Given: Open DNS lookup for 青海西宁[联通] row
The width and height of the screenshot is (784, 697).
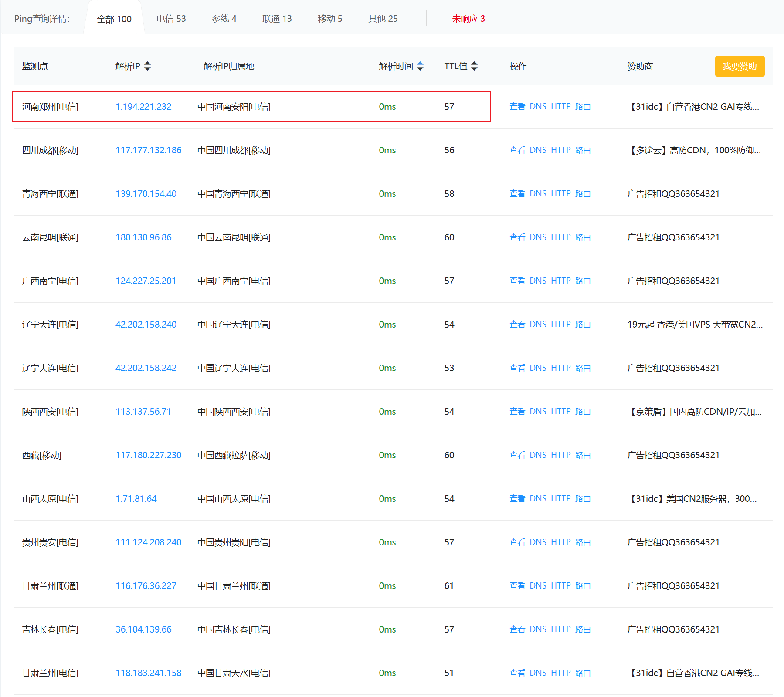Looking at the screenshot, I should [538, 194].
